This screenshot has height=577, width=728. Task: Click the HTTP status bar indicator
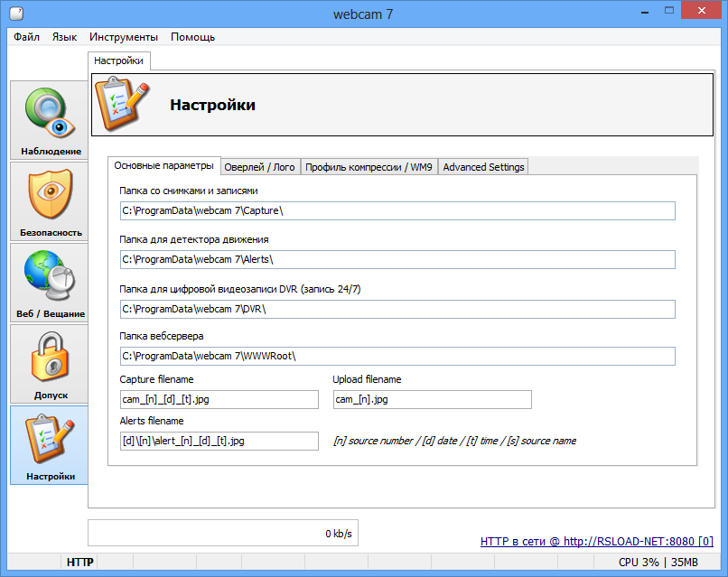tap(79, 563)
